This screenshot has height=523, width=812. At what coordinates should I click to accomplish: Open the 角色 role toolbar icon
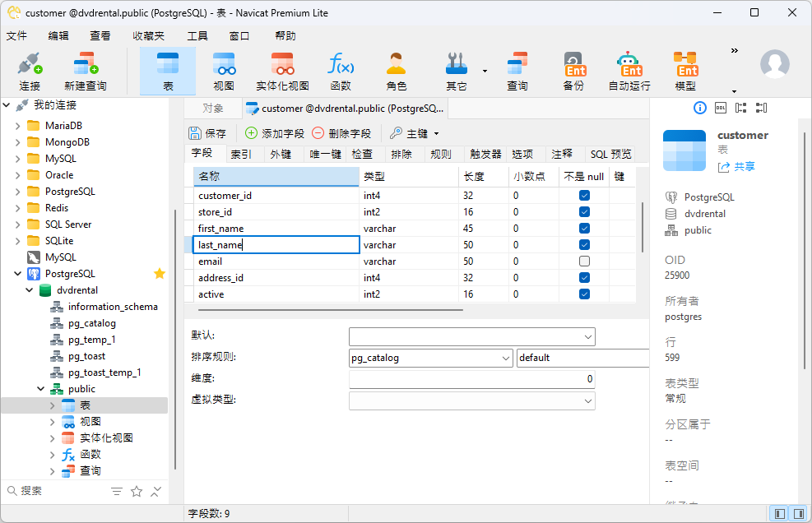397,72
